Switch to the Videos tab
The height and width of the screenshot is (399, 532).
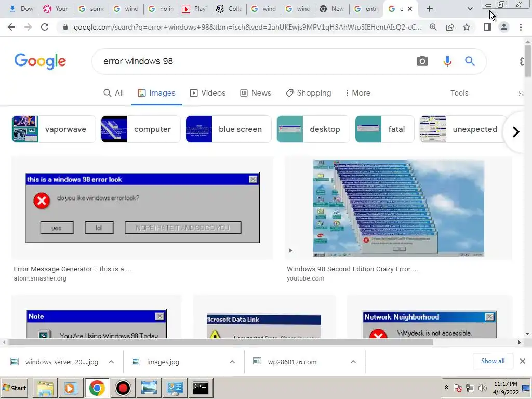click(208, 93)
